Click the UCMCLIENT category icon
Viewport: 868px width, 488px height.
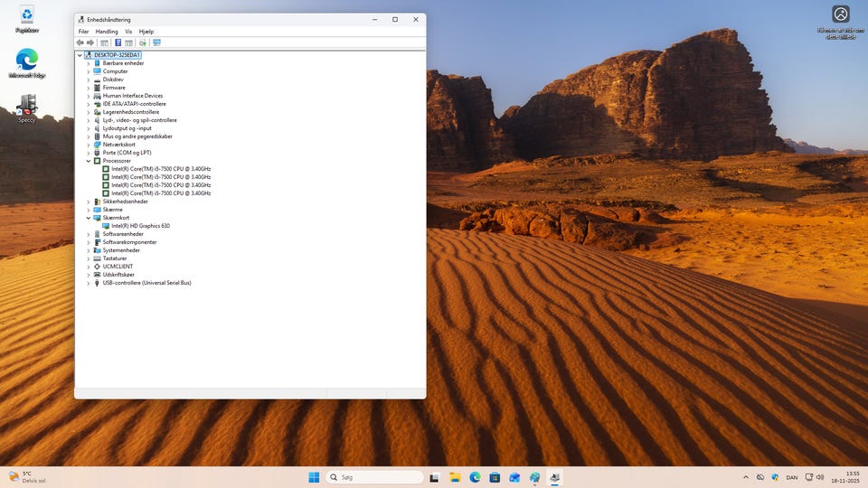[x=97, y=267]
